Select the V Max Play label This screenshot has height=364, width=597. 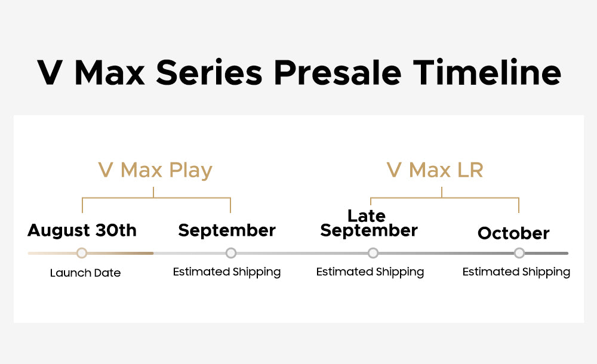[x=155, y=170]
